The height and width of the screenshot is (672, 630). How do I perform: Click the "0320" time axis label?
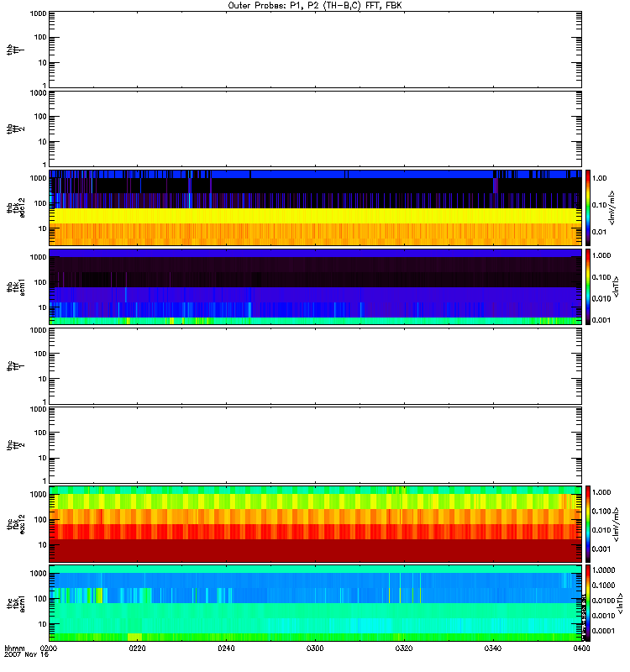(404, 648)
